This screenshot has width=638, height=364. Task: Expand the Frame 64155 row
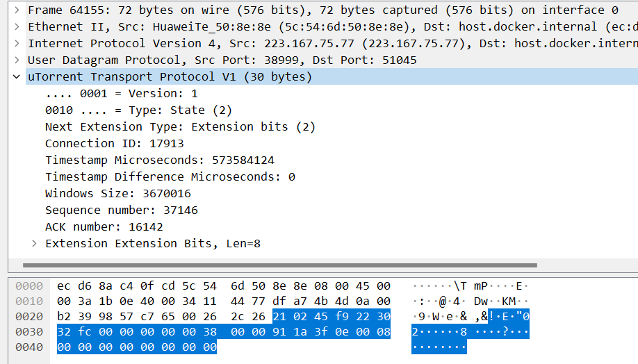click(17, 10)
